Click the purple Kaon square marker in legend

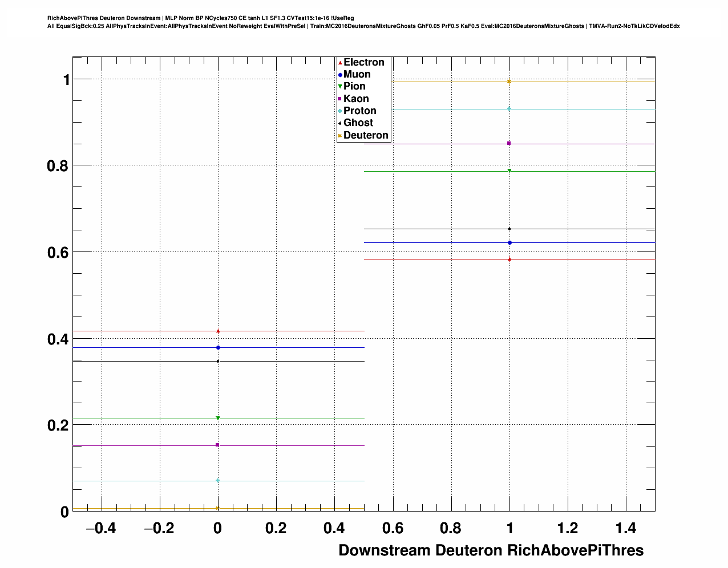[x=341, y=99]
